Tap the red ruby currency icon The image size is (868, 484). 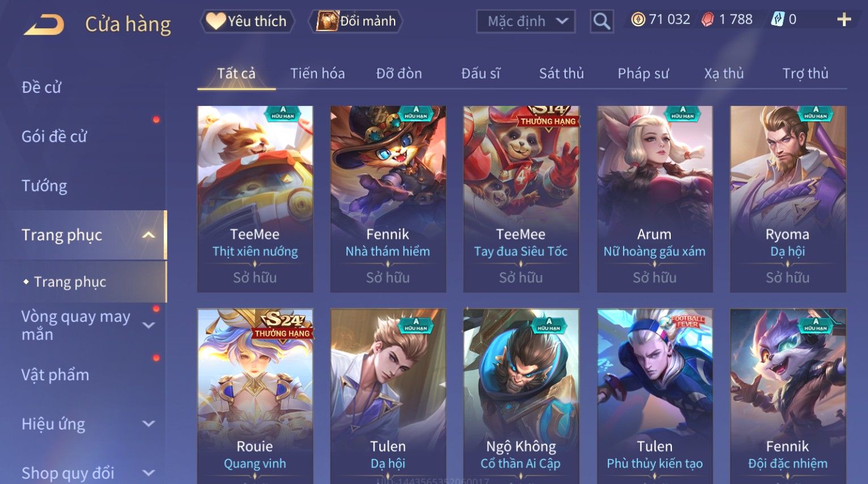708,20
